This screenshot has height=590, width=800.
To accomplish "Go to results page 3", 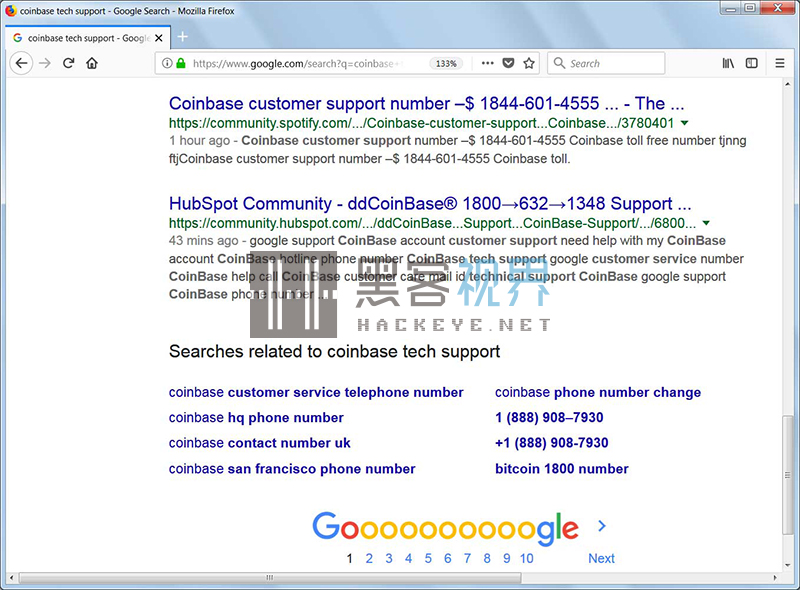I will 389,558.
